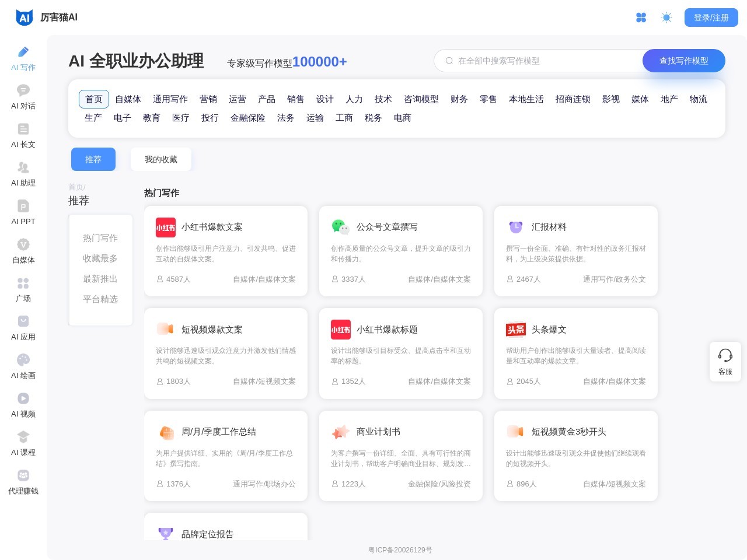The image size is (747, 560).
Task: Click the 小红书爆款标题 card icon
Action: click(x=341, y=330)
